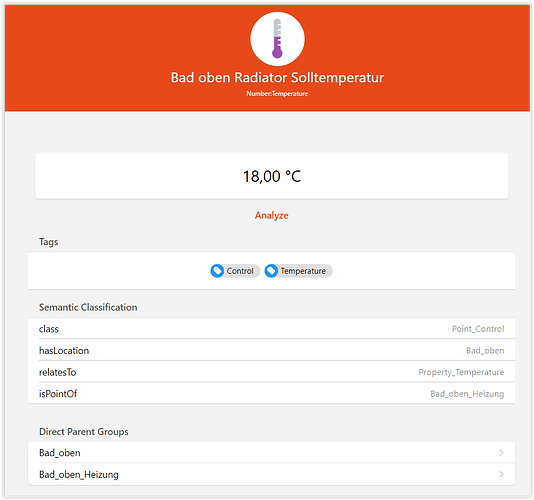Viewport: 534px width, 500px height.
Task: Click the hasLocation row
Action: tap(271, 350)
